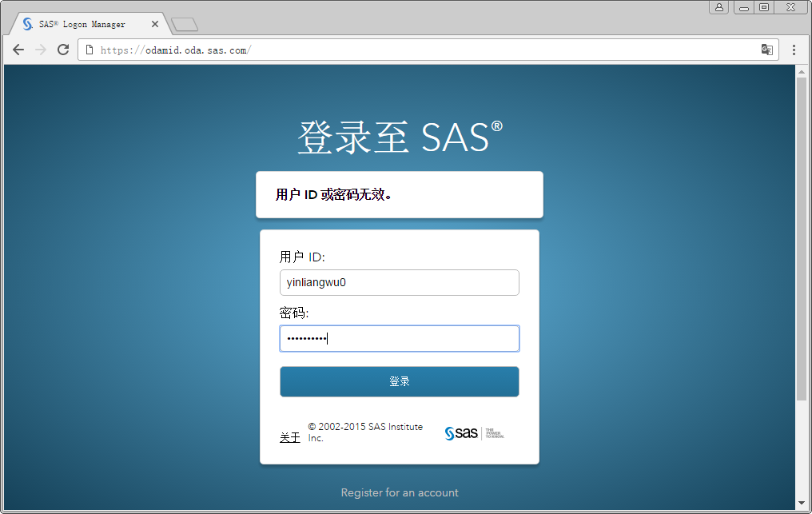
Task: Reload the SAS Logon page
Action: point(62,49)
